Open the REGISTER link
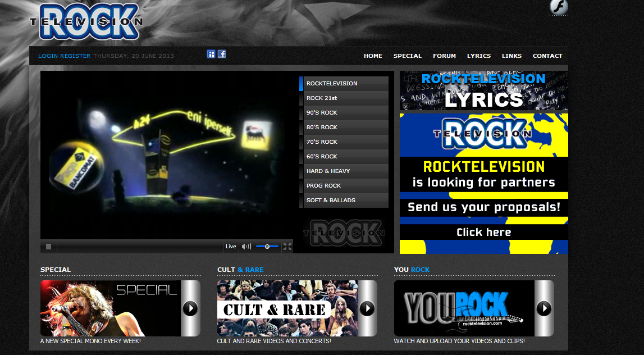The height and width of the screenshot is (355, 644). [x=75, y=56]
